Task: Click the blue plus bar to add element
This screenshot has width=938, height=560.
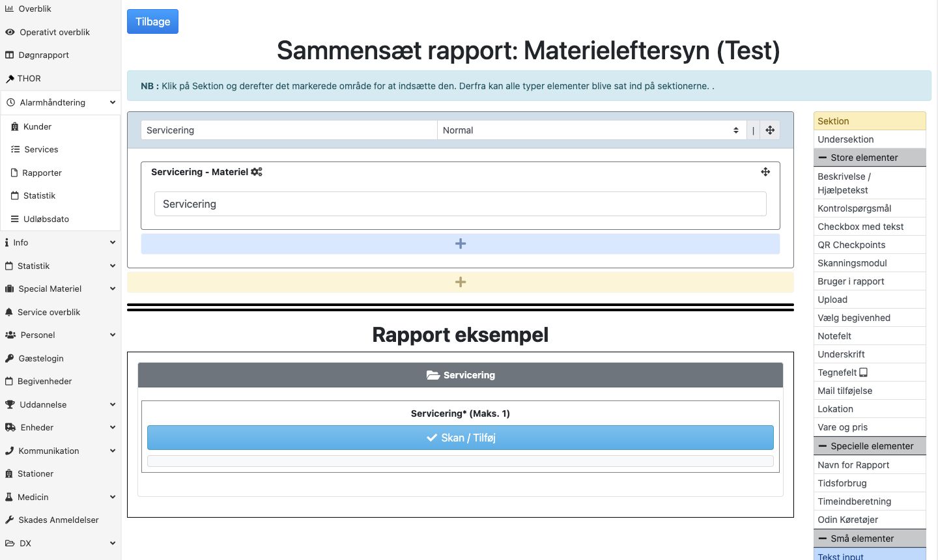Action: (x=461, y=244)
